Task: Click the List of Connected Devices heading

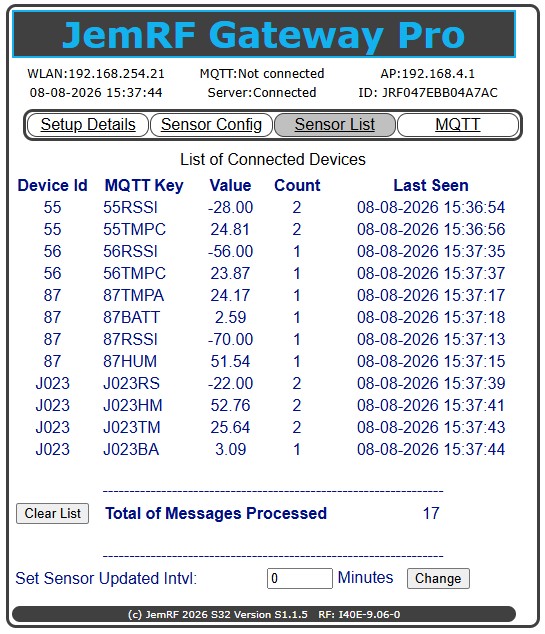Action: tap(272, 160)
